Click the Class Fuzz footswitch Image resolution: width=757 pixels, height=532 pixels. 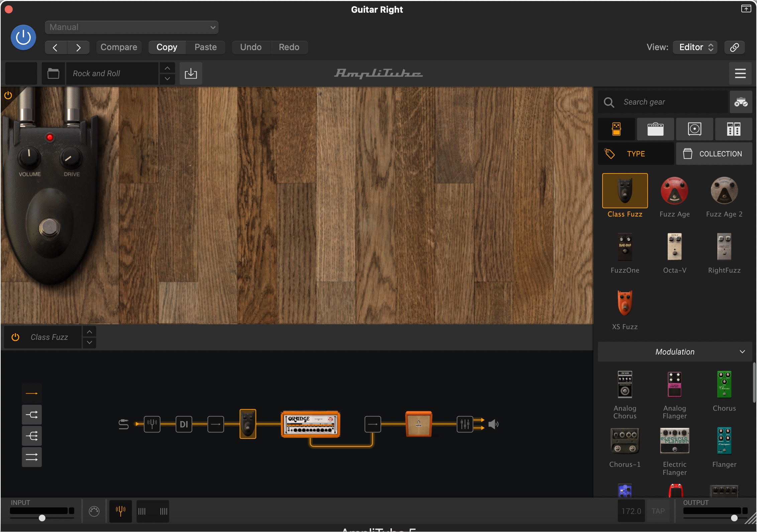[50, 228]
